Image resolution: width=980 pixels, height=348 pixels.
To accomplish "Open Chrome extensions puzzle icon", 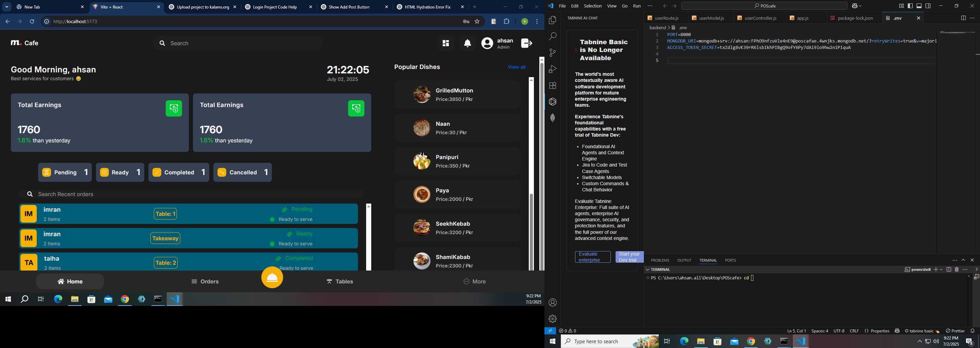I will click(506, 22).
